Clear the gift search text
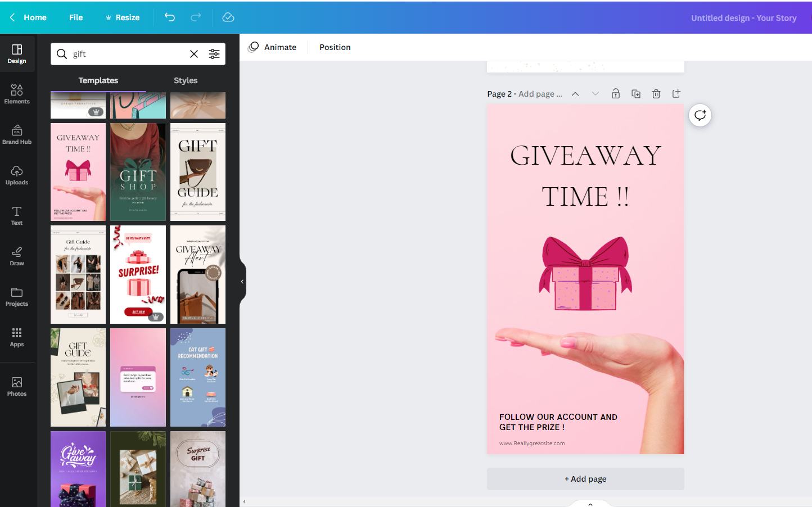Image resolution: width=812 pixels, height=507 pixels. [x=194, y=54]
